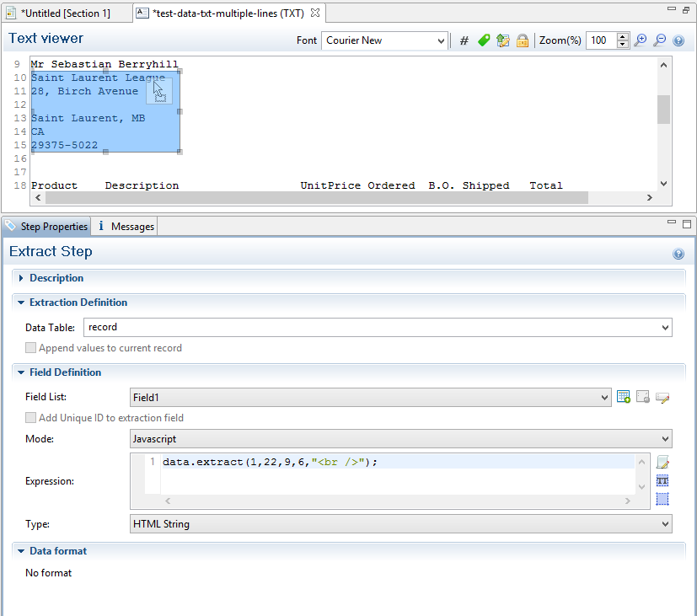
Task: Click the # line numbers icon
Action: point(464,40)
